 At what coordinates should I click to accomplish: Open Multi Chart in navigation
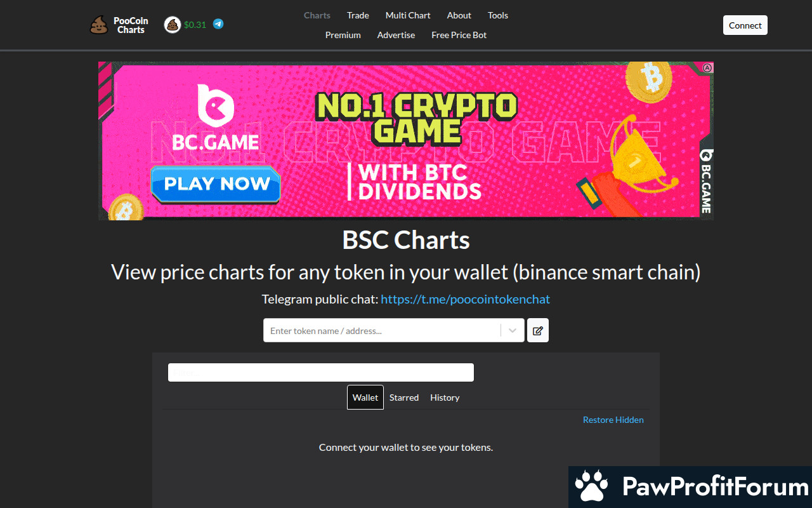tap(408, 15)
